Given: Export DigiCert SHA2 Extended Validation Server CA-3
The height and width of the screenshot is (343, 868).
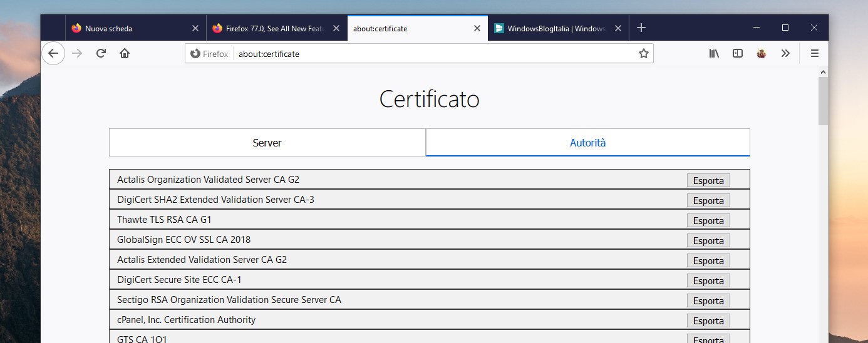Looking at the screenshot, I should coord(708,200).
